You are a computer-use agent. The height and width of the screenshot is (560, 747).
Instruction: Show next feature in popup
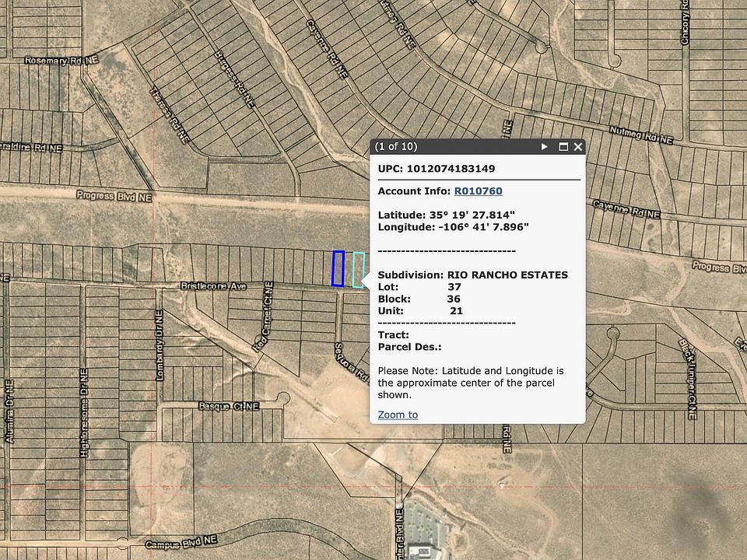[x=545, y=146]
